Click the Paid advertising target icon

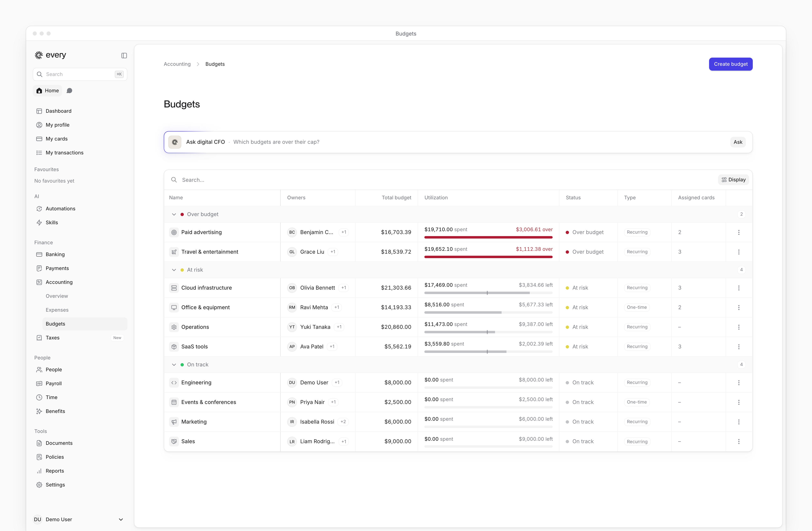point(174,232)
